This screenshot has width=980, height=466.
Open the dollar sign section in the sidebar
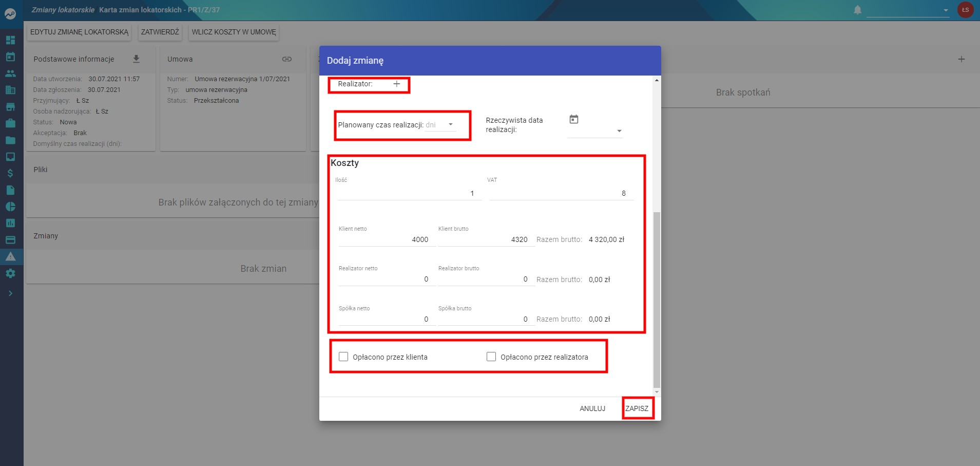[x=10, y=173]
